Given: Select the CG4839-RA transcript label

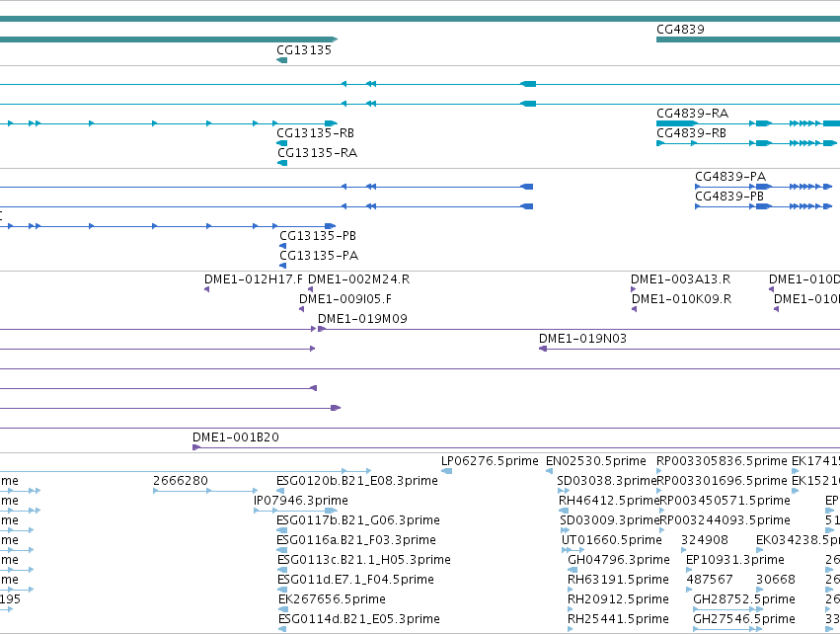Looking at the screenshot, I should 692,114.
